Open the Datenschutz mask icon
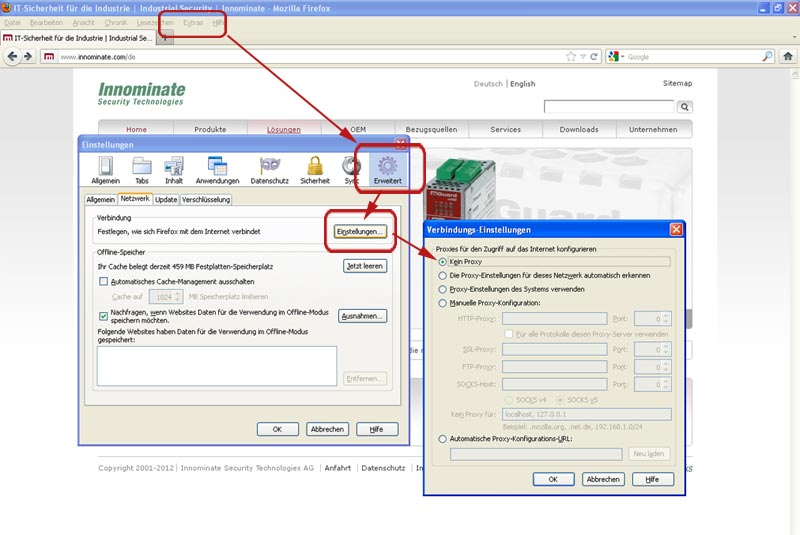The image size is (800, 535). click(270, 167)
